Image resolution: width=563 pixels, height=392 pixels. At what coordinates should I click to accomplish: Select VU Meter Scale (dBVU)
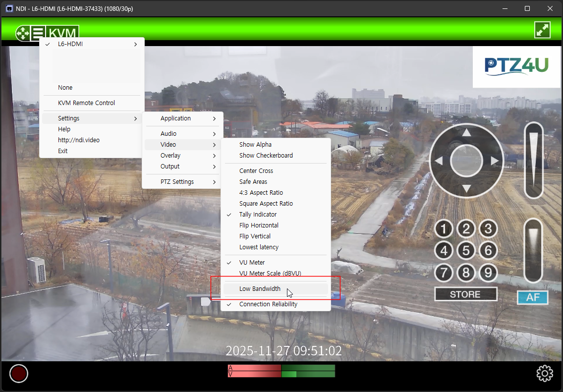276,273
